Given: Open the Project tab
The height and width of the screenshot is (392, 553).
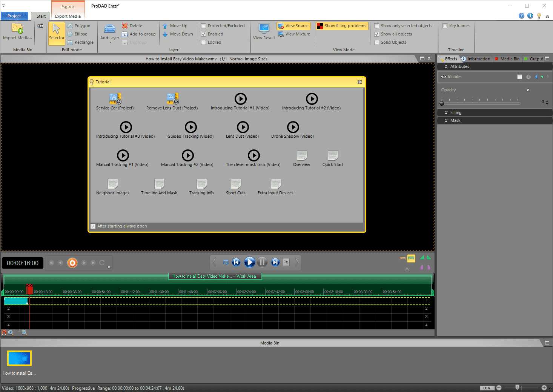Looking at the screenshot, I should coord(14,16).
